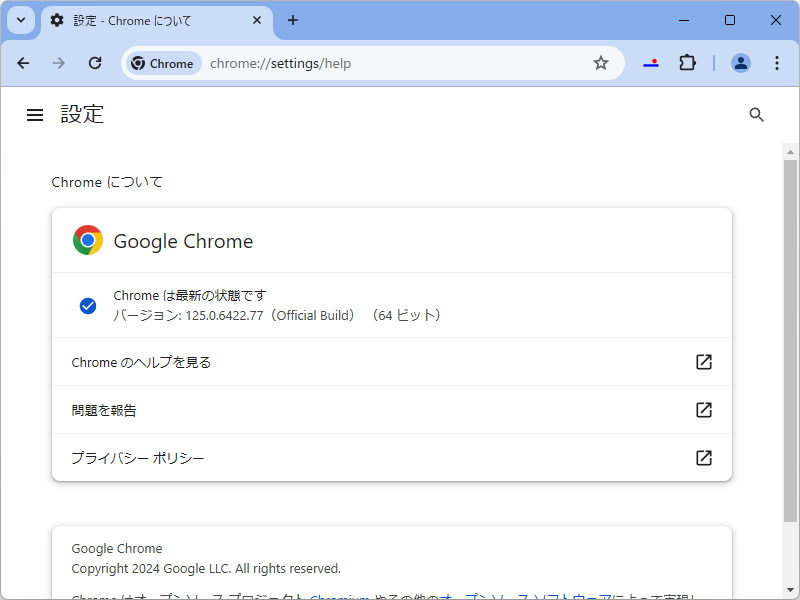Open the site information Chrome chip
This screenshot has width=800, height=600.
tap(162, 62)
